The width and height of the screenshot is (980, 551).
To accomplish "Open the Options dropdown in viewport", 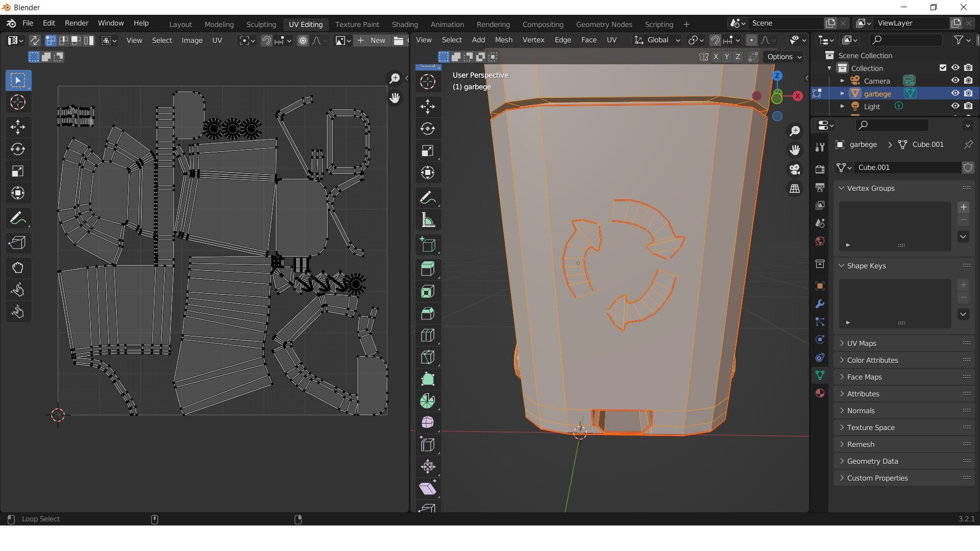I will (x=785, y=57).
